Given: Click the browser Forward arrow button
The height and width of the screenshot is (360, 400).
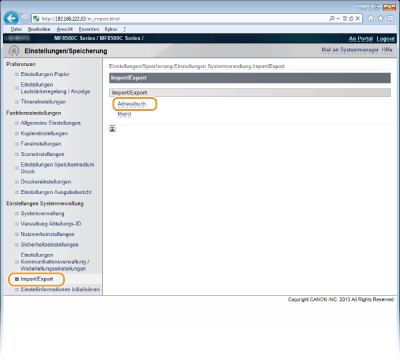Looking at the screenshot, I should [25, 18].
